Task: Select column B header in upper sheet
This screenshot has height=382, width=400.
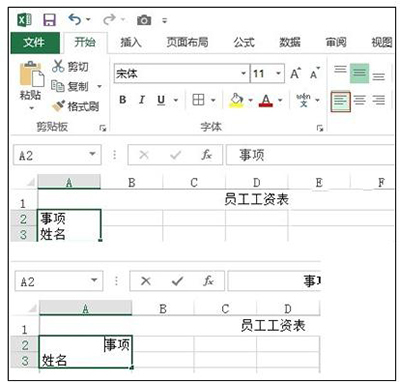Action: pyautogui.click(x=132, y=182)
